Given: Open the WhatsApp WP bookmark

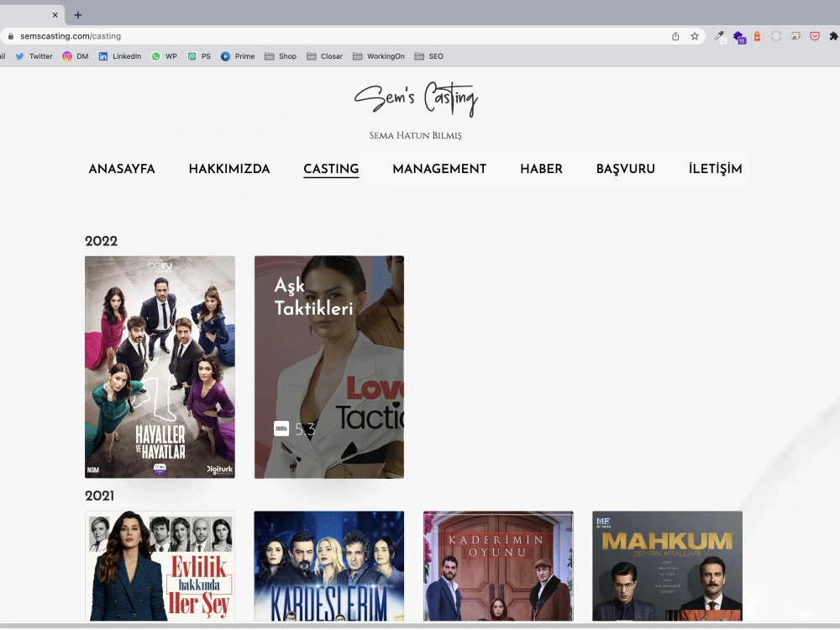Looking at the screenshot, I should [164, 56].
